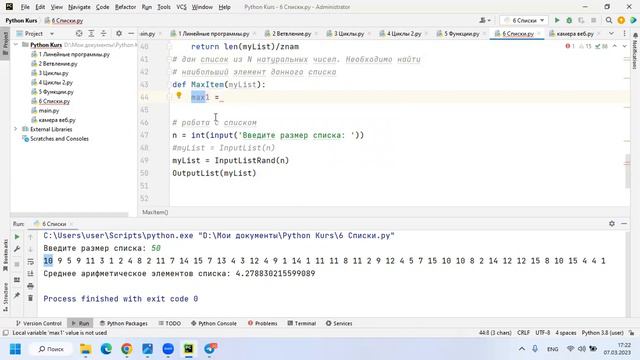Collapse the Python Kurs project folder
The width and height of the screenshot is (640, 360).
click(16, 44)
